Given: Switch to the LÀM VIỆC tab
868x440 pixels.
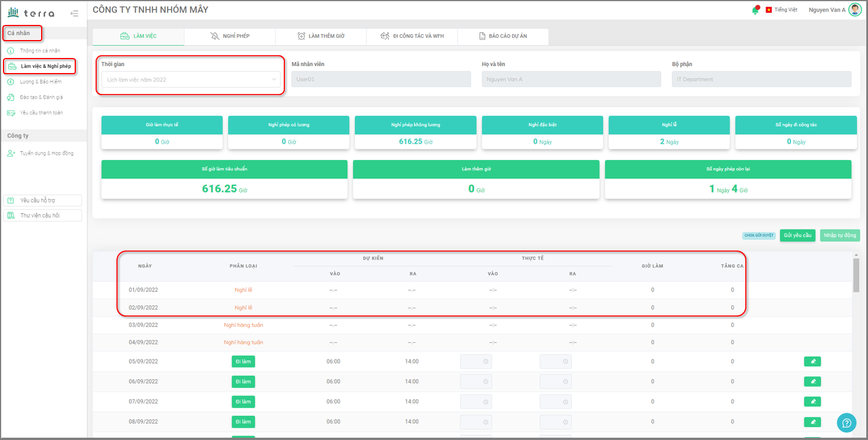Looking at the screenshot, I should coord(138,36).
